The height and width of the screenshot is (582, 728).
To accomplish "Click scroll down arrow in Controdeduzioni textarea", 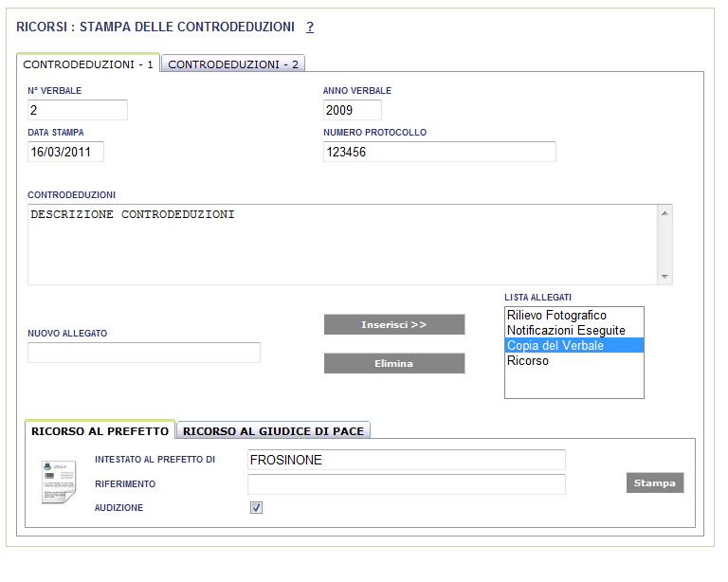I will (664, 276).
